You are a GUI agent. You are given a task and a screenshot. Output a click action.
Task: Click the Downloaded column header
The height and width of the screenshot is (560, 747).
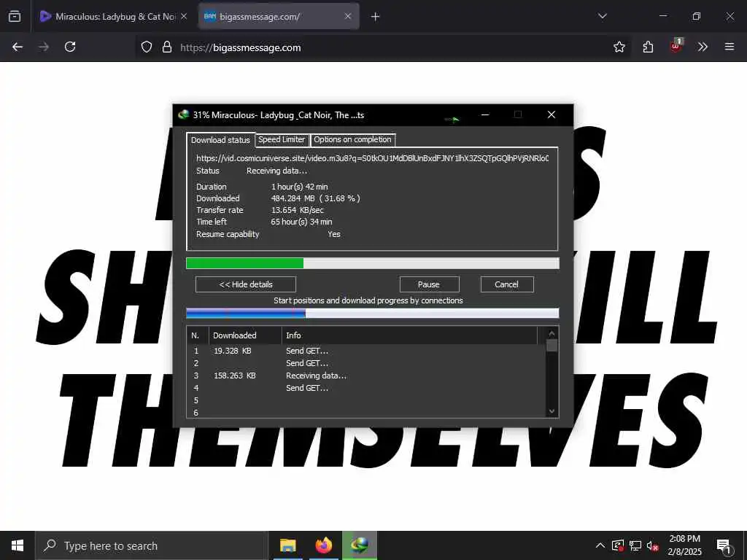245,335
